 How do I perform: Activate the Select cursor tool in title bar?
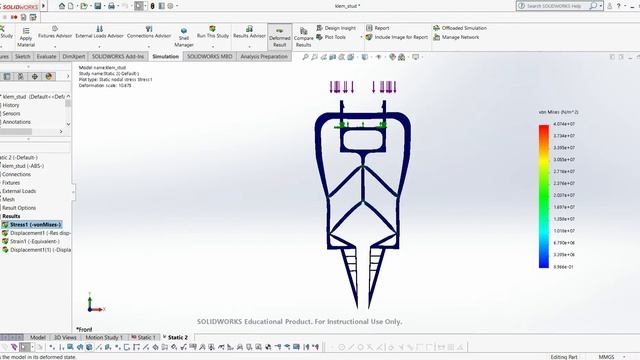coord(139,6)
